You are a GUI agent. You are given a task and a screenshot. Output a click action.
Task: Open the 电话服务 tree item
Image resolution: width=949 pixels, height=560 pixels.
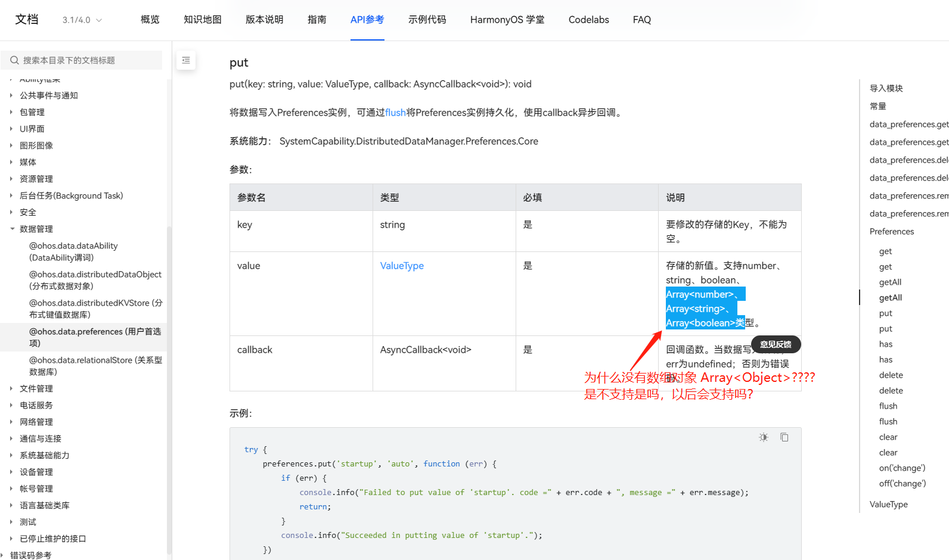click(x=36, y=405)
